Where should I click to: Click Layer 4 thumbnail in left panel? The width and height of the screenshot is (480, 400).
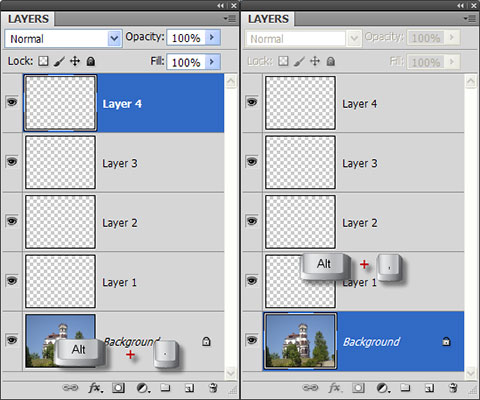[60, 103]
